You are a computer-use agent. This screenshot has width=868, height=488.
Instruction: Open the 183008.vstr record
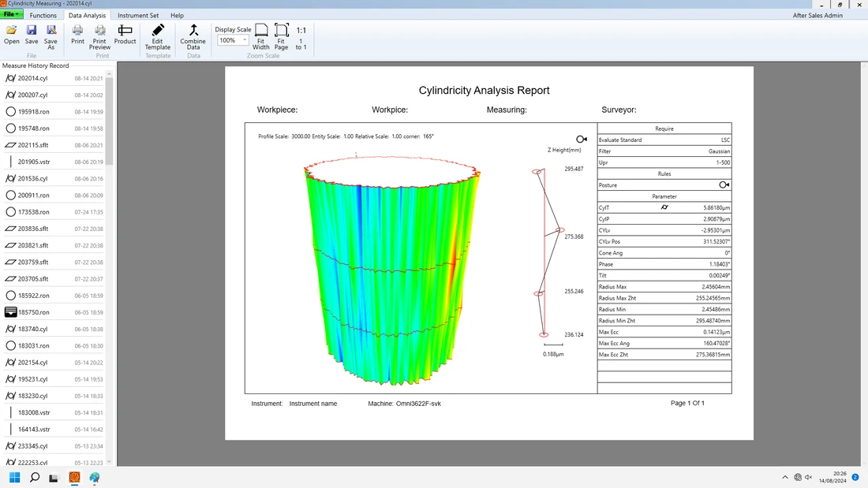coord(54,413)
